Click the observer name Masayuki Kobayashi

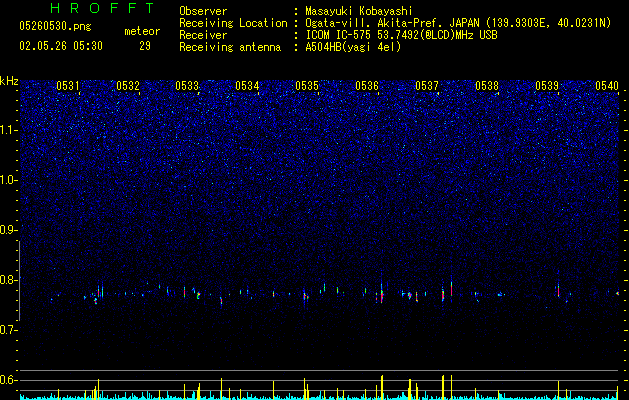coord(359,11)
